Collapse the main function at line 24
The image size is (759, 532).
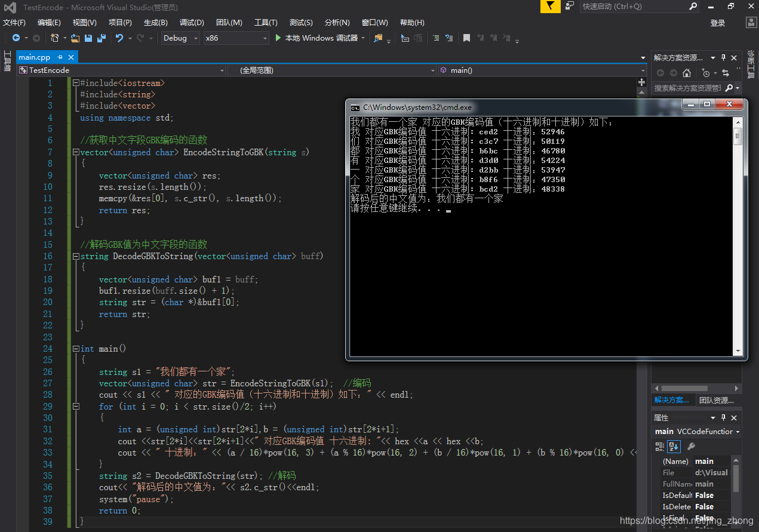tap(75, 349)
